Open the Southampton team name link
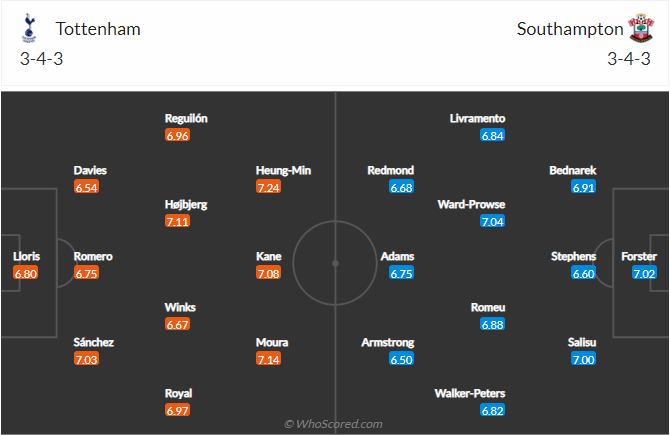 (x=570, y=29)
